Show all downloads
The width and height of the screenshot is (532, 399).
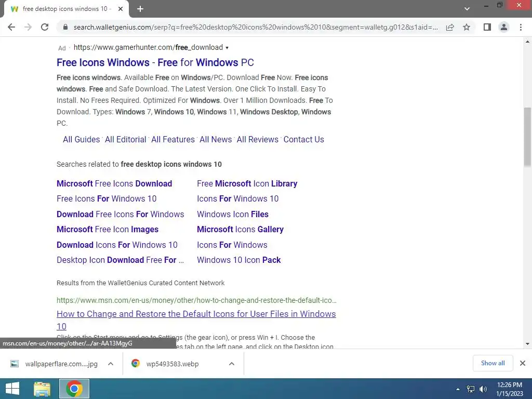pos(493,363)
